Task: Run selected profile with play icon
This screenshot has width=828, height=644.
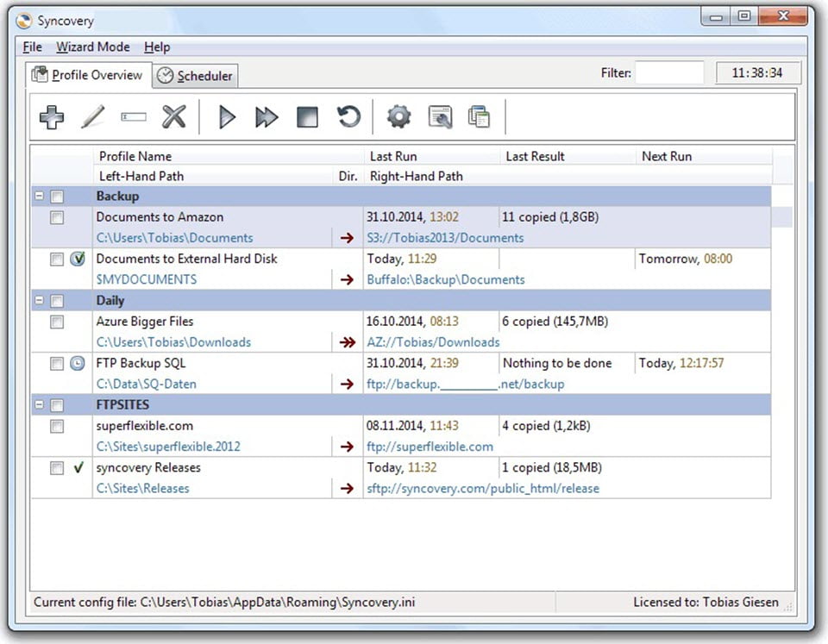Action: [x=227, y=116]
